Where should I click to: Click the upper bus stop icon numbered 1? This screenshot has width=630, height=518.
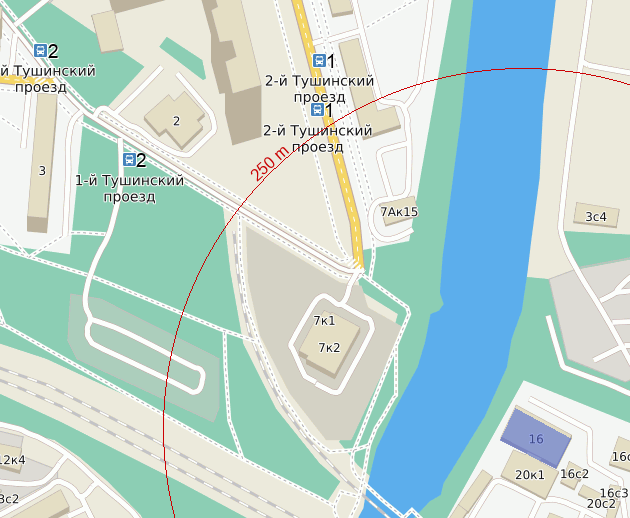(319, 61)
